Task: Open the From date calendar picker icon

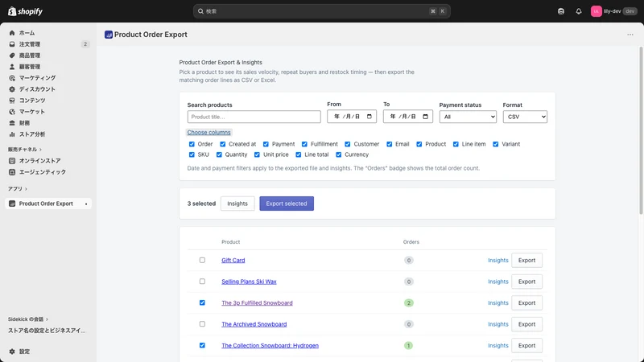Action: 369,117
